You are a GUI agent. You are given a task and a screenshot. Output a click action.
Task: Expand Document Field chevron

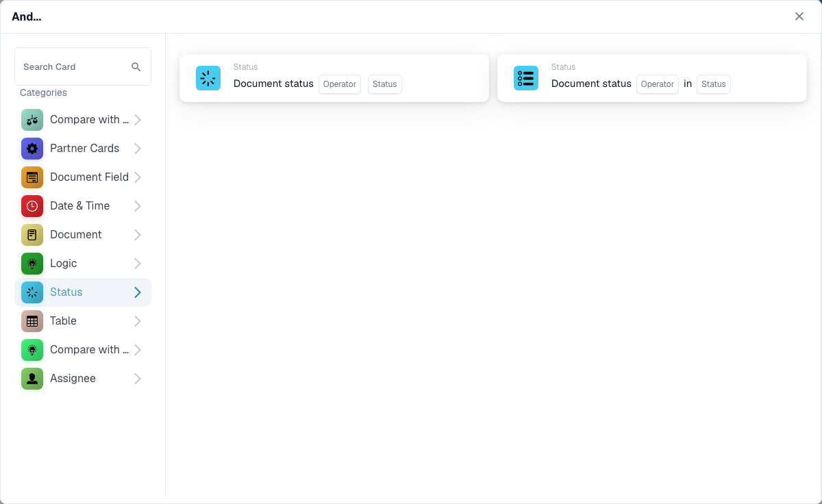138,177
